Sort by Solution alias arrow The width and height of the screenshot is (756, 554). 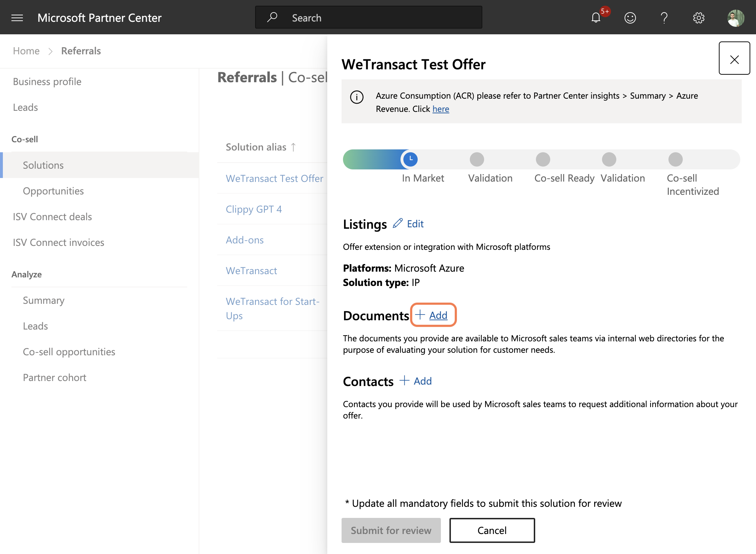coord(294,147)
